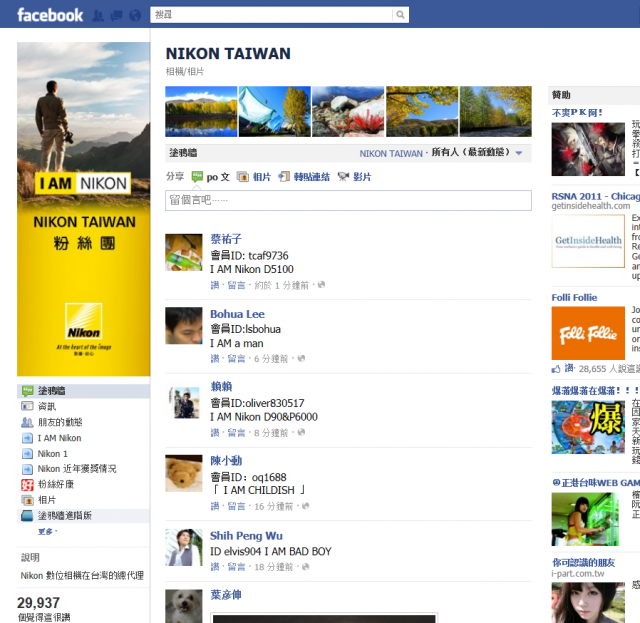Click the 塗鴉牆 sidebar chat icon
The image size is (640, 623).
[27, 391]
